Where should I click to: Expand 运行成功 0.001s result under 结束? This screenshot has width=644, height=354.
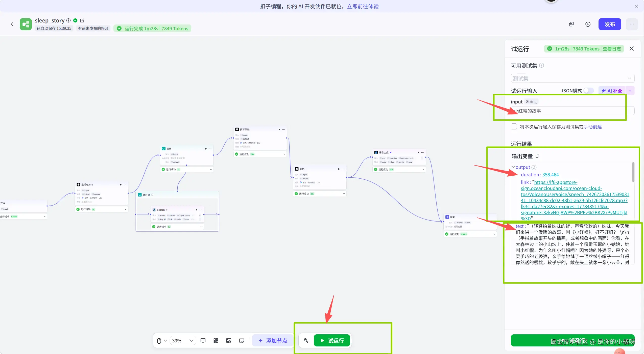pyautogui.click(x=494, y=234)
